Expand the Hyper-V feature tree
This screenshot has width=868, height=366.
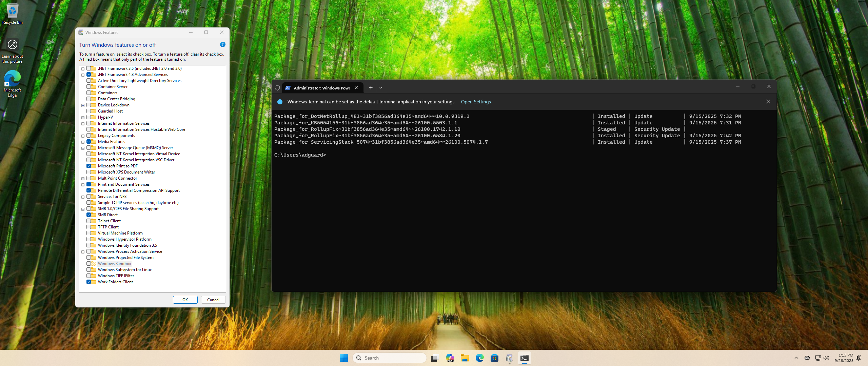[83, 118]
